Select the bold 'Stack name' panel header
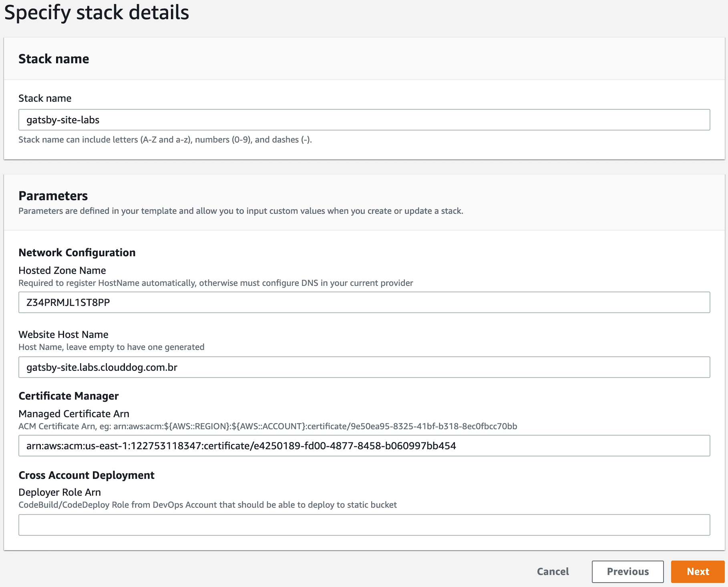Screen dimensions: 728x587 click(54, 59)
